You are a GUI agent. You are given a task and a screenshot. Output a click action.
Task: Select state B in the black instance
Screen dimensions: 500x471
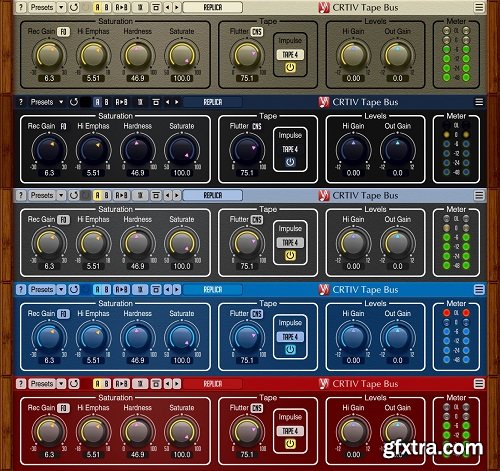[106, 102]
